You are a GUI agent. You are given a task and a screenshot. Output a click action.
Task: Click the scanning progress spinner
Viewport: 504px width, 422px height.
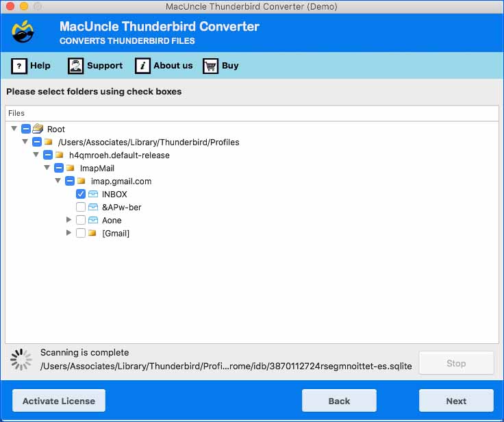(22, 360)
